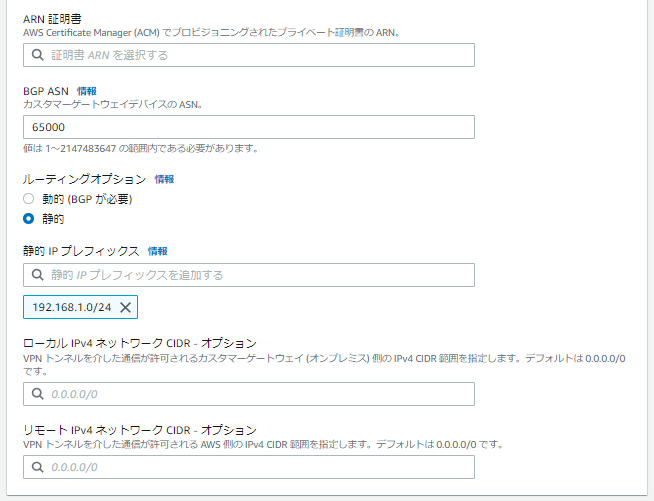Remove the 192.168.1.0/24 prefix tag
Screen dimensions: 654x501
tap(125, 307)
